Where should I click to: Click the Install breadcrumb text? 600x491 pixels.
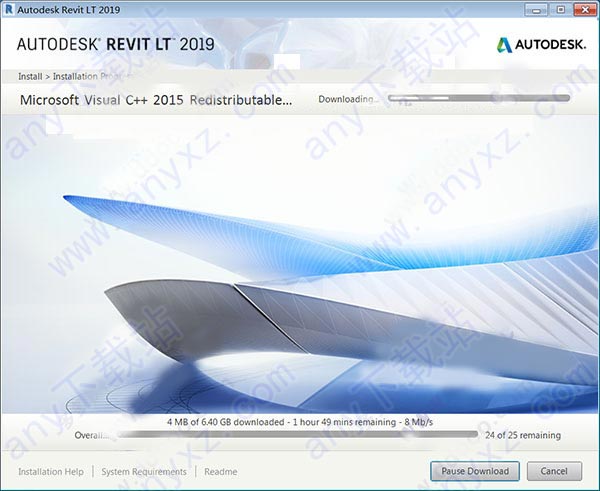[30, 77]
